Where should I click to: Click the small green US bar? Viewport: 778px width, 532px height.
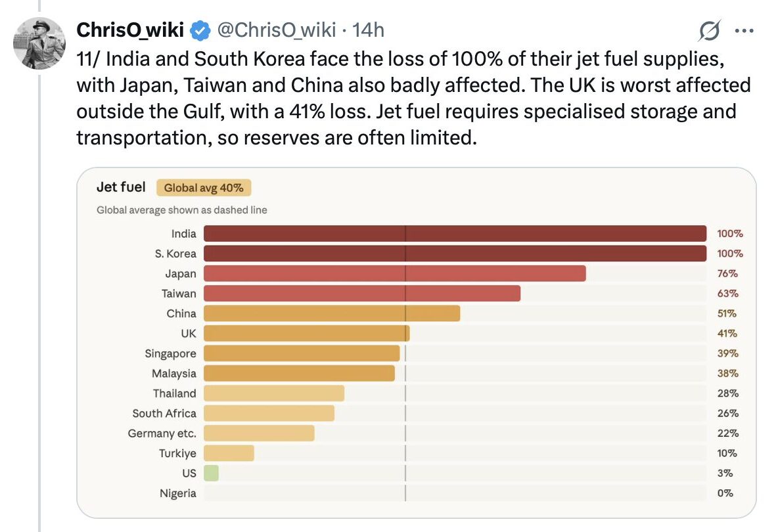pos(211,473)
